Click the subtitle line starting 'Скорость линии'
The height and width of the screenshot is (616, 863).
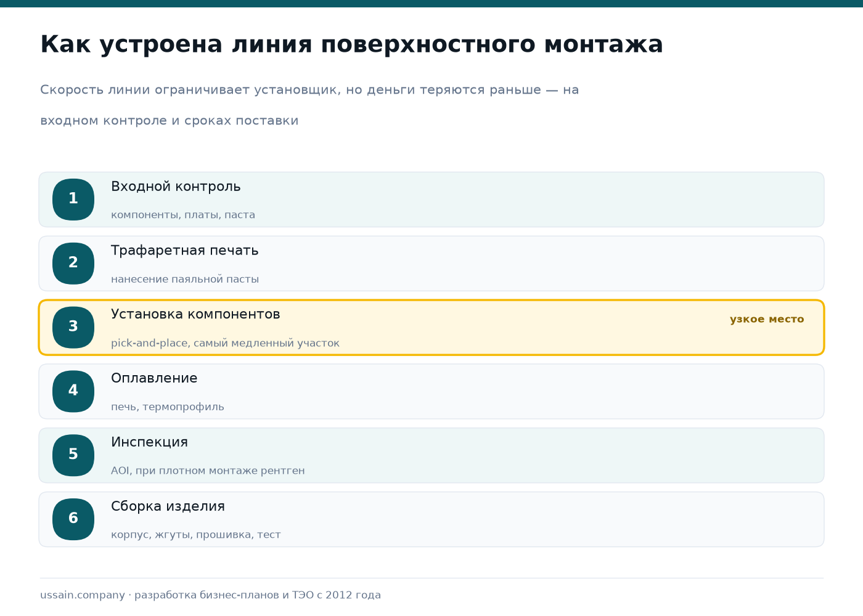pos(309,90)
